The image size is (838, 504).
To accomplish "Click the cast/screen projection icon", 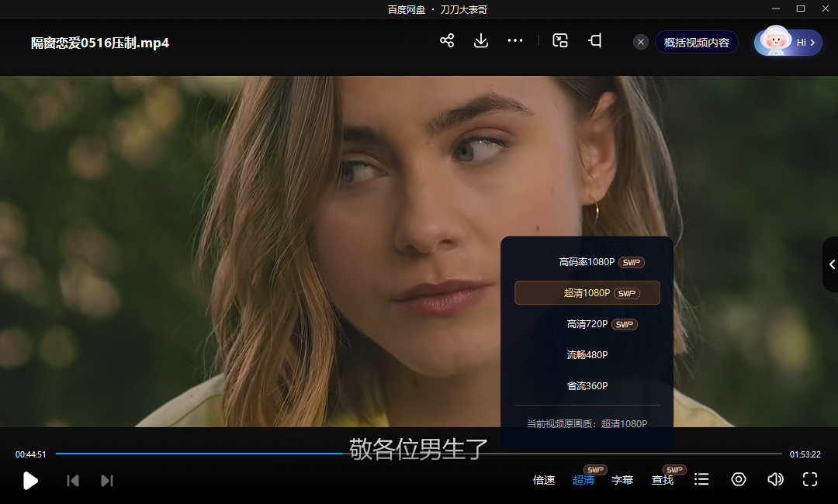I will [x=594, y=41].
